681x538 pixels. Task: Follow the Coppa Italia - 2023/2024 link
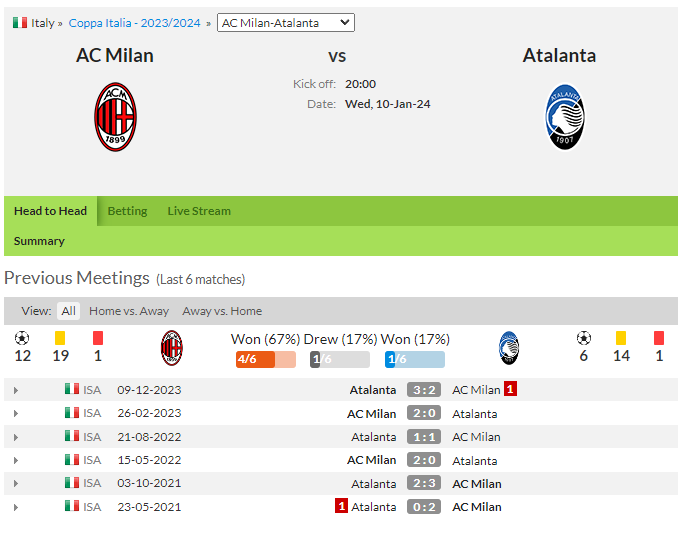tap(135, 23)
